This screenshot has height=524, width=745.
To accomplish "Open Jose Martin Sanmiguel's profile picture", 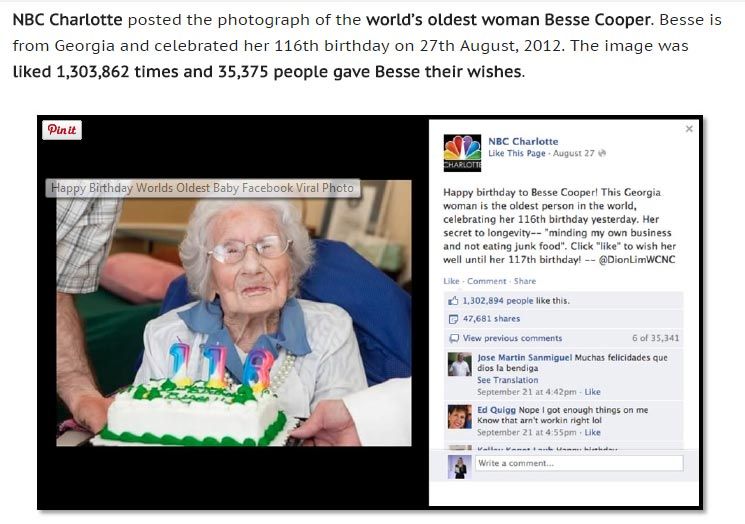I will (459, 364).
